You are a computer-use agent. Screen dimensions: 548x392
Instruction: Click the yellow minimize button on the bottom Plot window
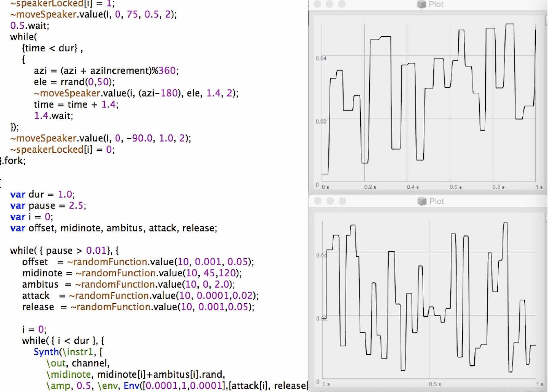pyautogui.click(x=329, y=201)
